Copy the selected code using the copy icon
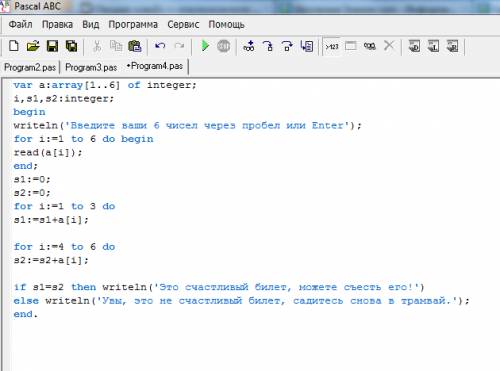Viewport: 500px width, 371px height. [x=116, y=46]
